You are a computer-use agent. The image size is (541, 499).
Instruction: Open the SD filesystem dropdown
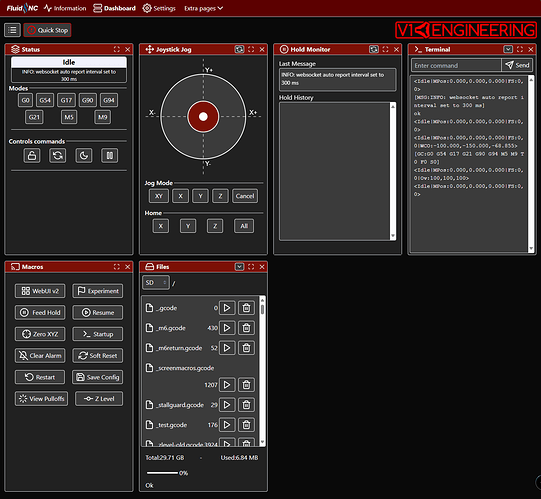coord(156,283)
